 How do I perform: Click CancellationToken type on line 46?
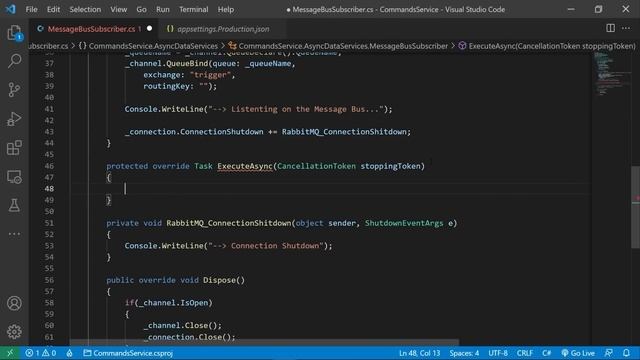(x=316, y=166)
